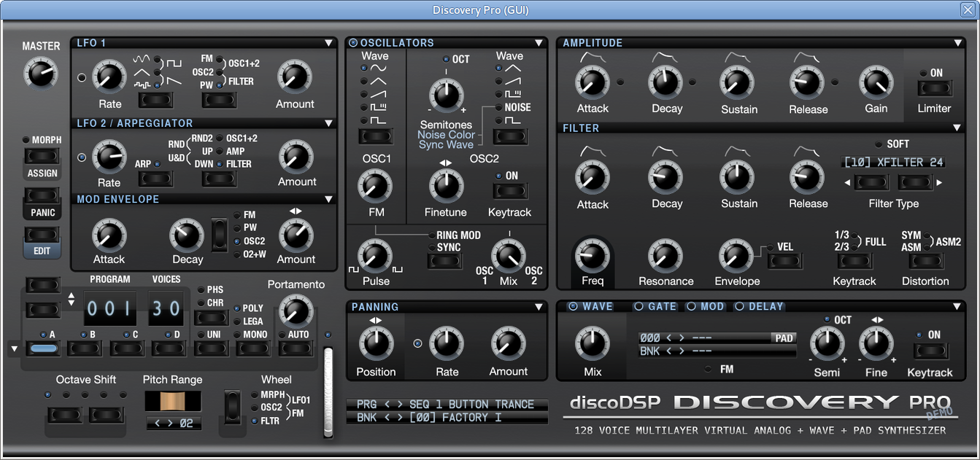Click the Pitch Range wheel
980x460 pixels.
click(173, 401)
